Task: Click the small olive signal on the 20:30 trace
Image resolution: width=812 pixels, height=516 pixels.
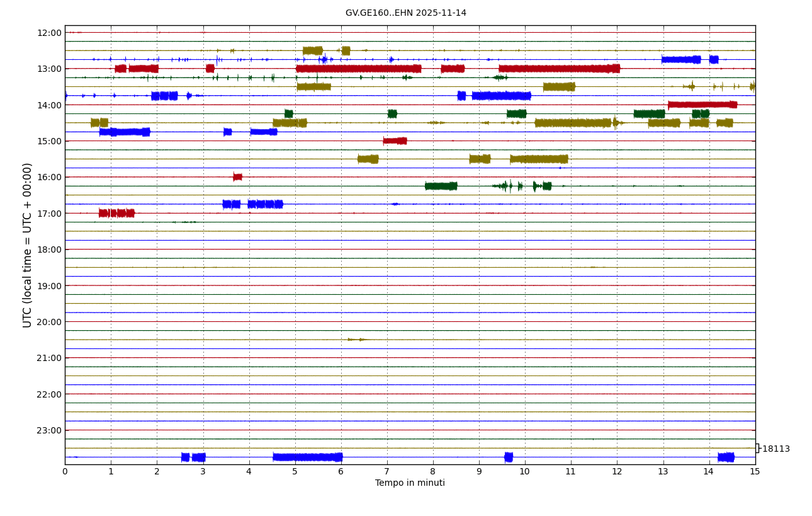Action: point(356,340)
